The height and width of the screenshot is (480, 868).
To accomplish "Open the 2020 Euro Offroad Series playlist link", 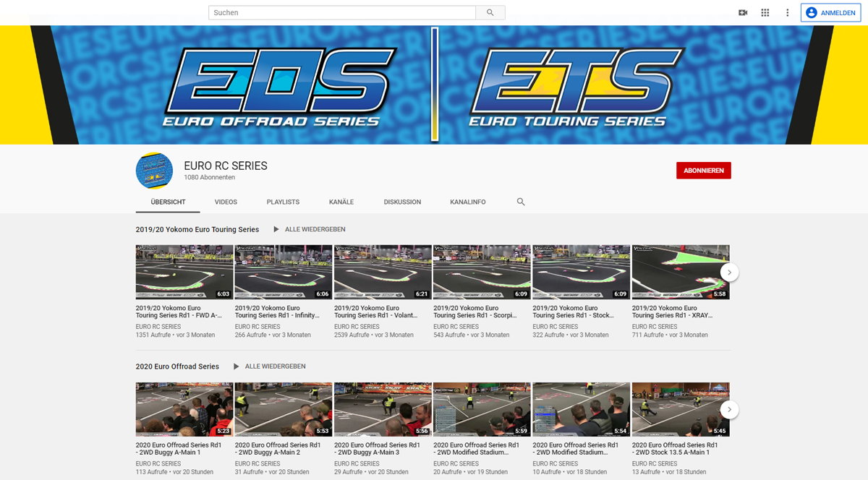I will tap(177, 367).
